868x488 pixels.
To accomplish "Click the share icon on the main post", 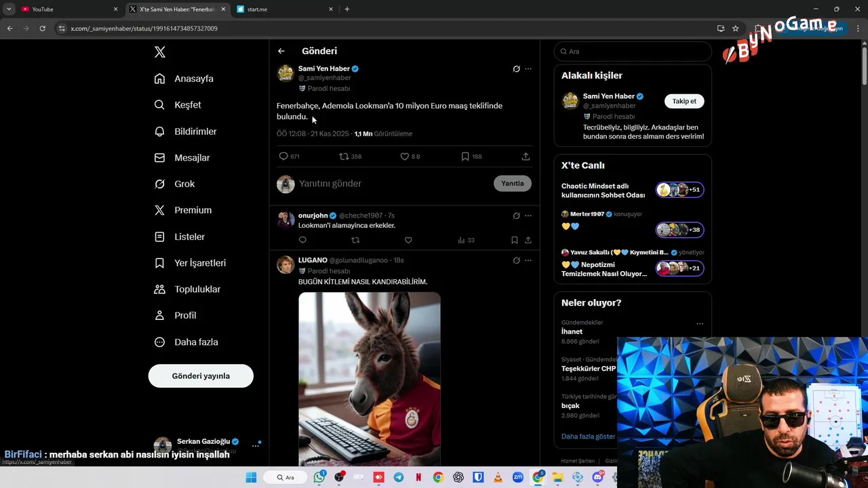I will [526, 157].
